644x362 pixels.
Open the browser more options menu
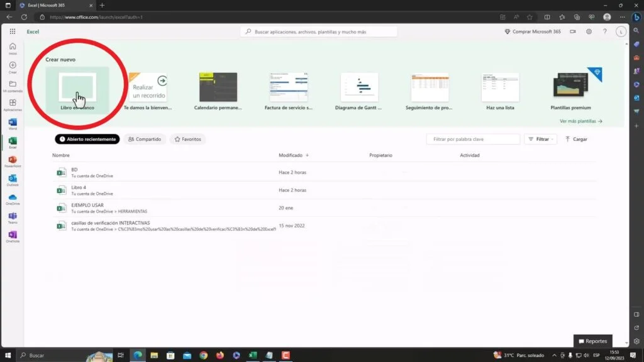[x=622, y=17]
